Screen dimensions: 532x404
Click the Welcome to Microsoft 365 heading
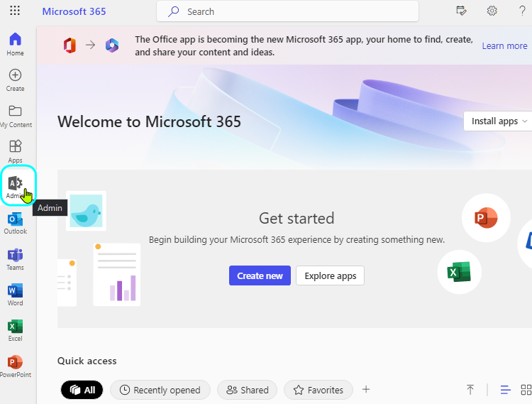[149, 121]
